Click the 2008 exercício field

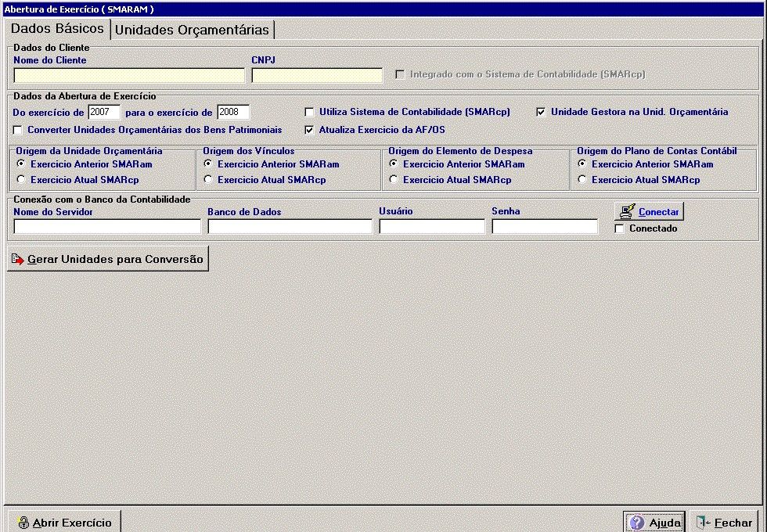pos(233,112)
